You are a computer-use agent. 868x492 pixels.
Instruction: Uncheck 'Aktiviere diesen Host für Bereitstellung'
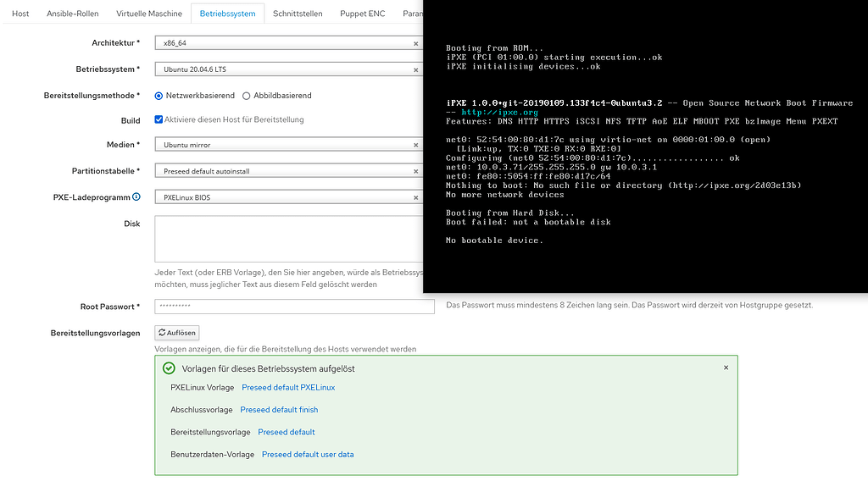[159, 119]
